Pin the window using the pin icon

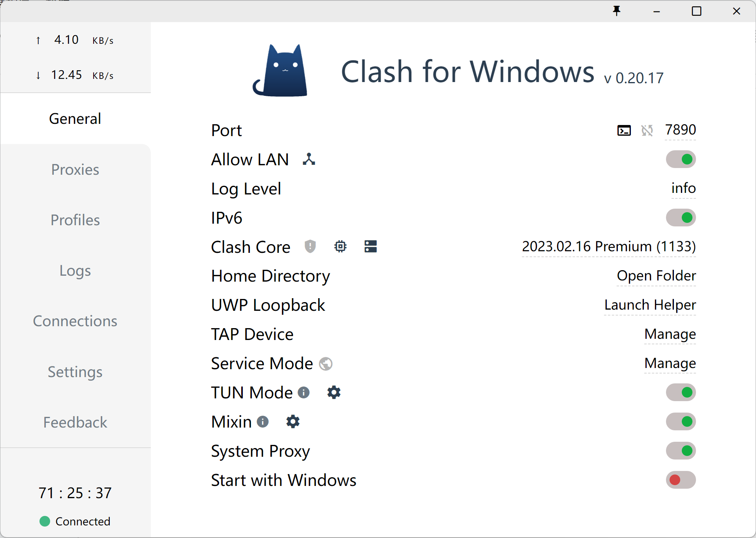point(617,11)
